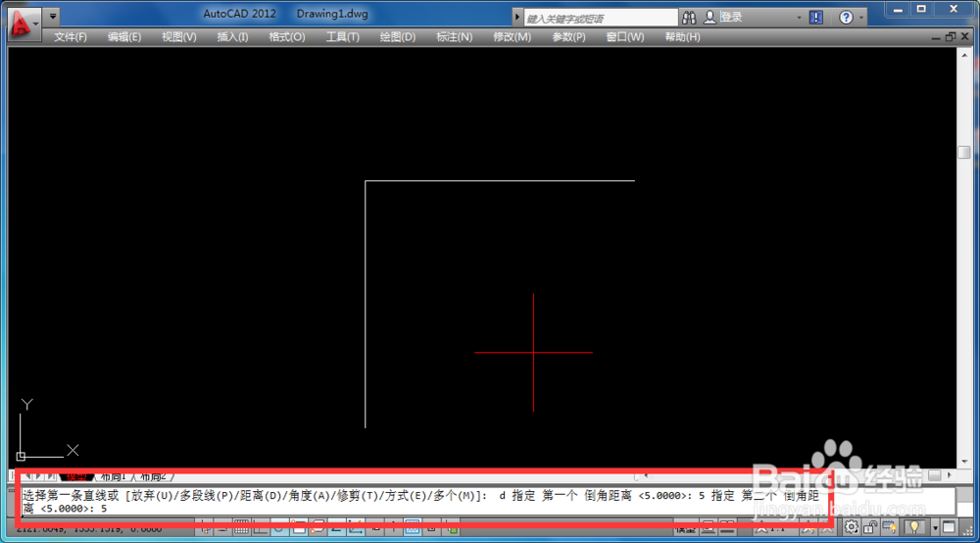Expand the Quick Access toolbar customize dropdown

pyautogui.click(x=53, y=17)
